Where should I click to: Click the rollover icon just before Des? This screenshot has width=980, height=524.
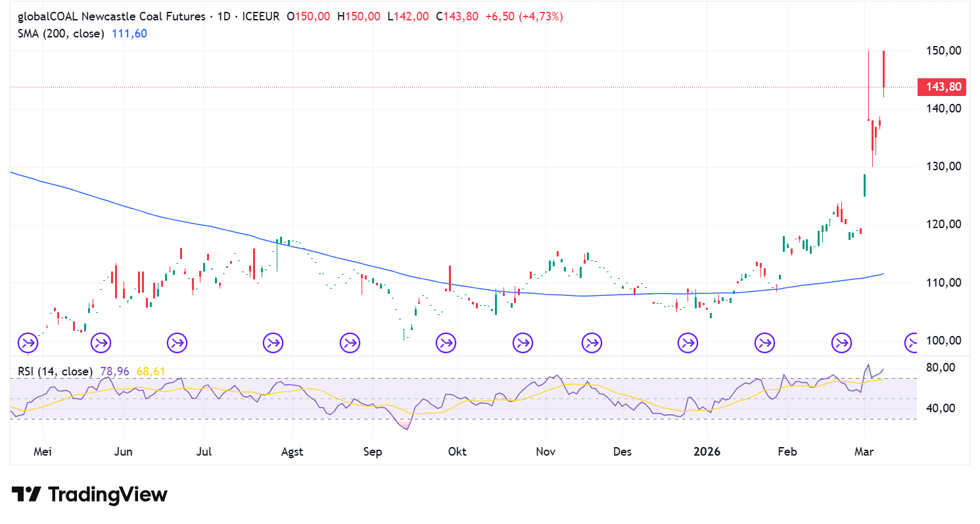tap(592, 343)
